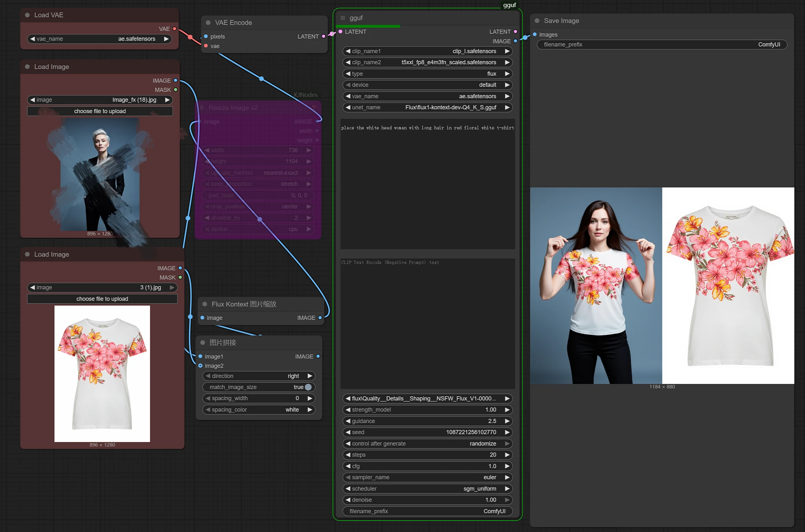The width and height of the screenshot is (805, 532).
Task: Increase spacing_width with right arrow
Action: point(310,398)
